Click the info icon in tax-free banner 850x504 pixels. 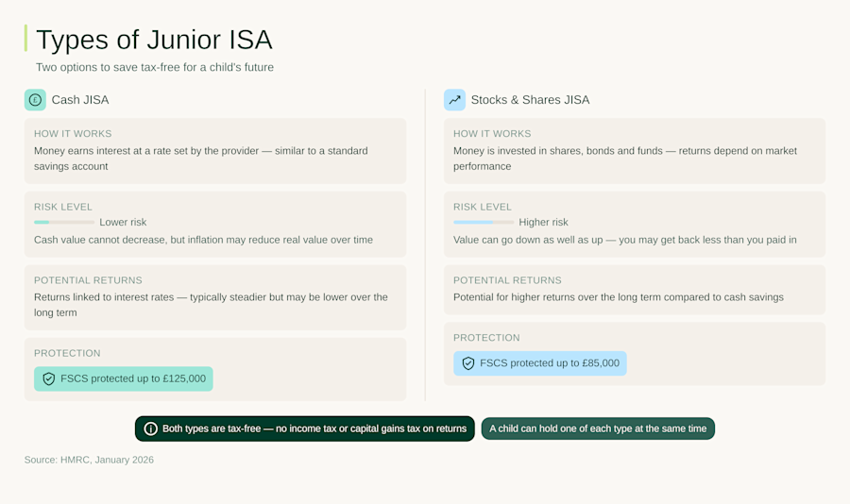151,428
